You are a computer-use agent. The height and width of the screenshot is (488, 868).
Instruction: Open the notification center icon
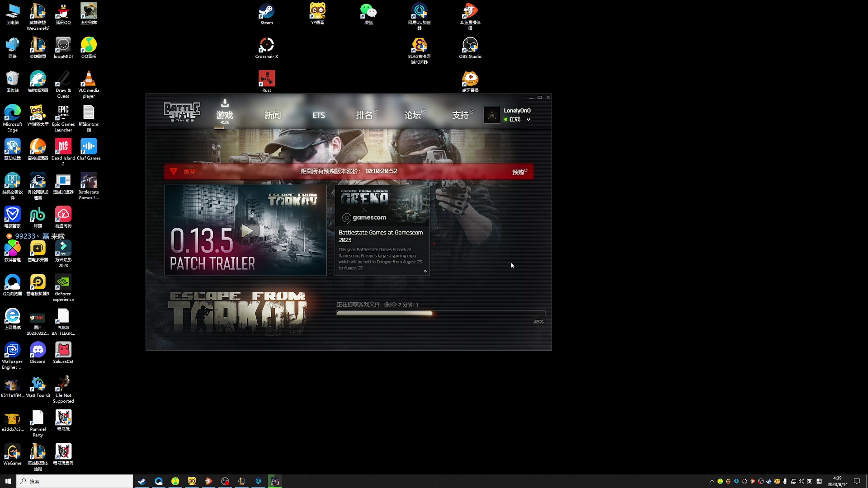(x=857, y=481)
